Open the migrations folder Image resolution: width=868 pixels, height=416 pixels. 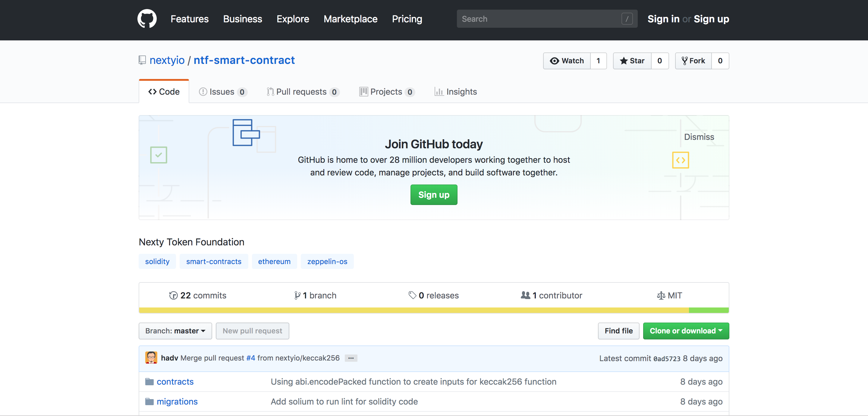(x=177, y=402)
